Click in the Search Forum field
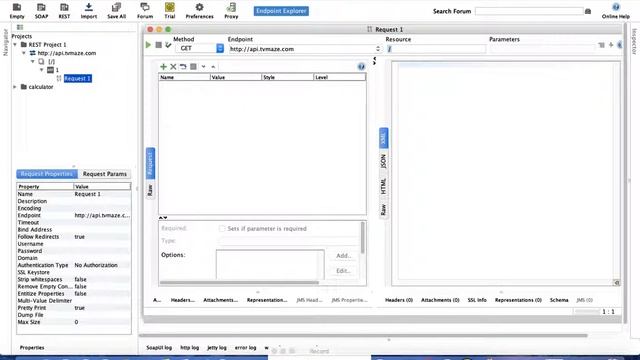The width and height of the screenshot is (640, 360). coord(529,11)
